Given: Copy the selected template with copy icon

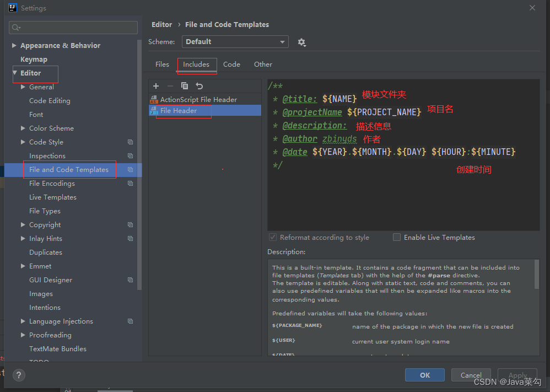Looking at the screenshot, I should pyautogui.click(x=185, y=86).
